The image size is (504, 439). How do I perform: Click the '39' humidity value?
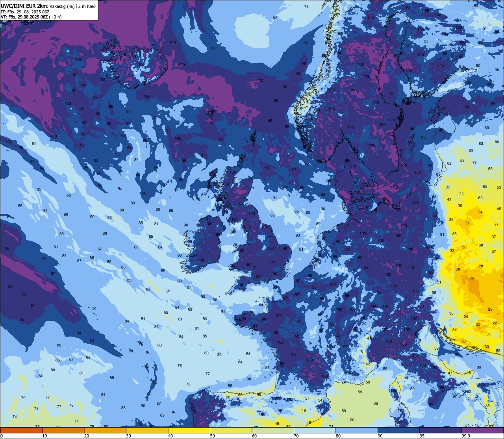tap(460, 206)
